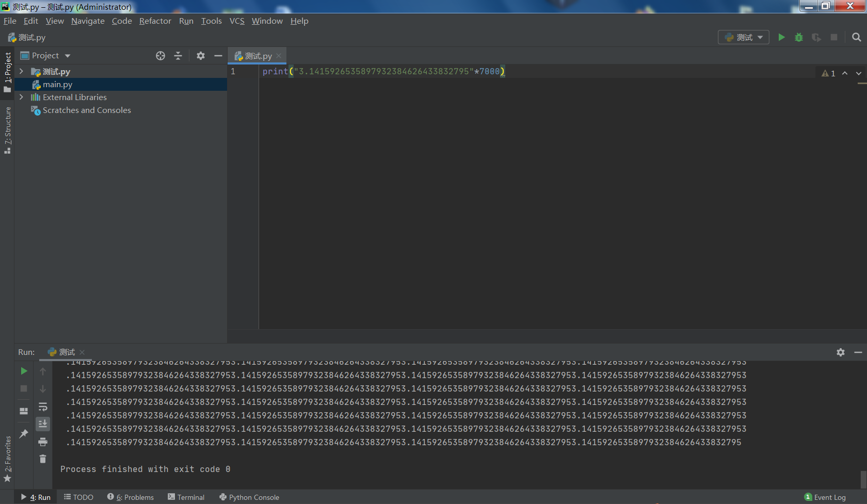867x504 pixels.
Task: Locate opened file with the crosshair icon
Action: pos(160,56)
